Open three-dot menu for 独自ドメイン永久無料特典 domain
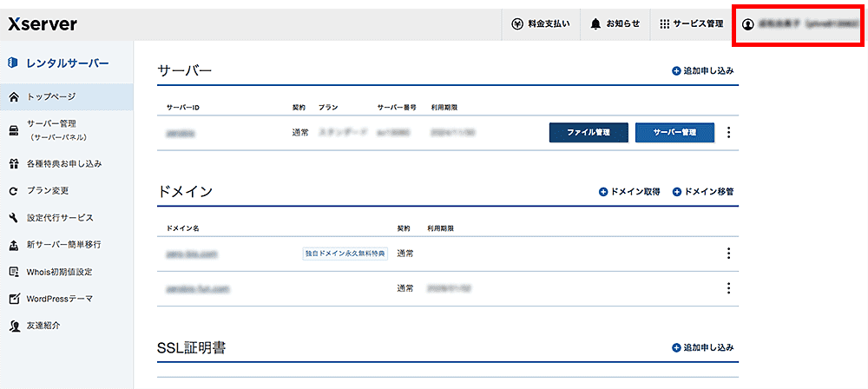This screenshot has height=389, width=868. tap(728, 254)
